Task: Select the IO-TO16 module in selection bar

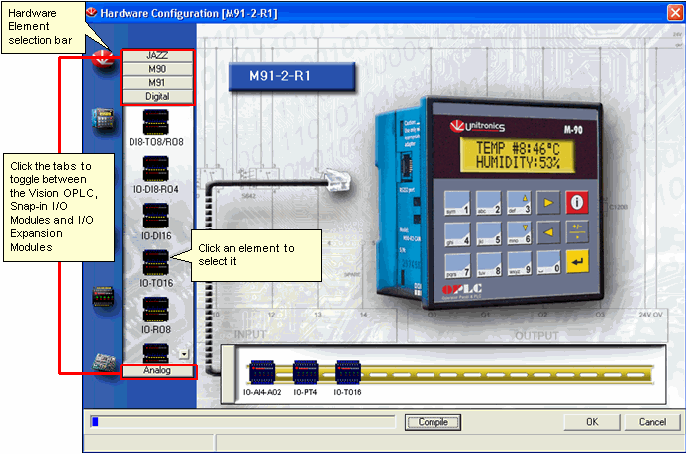Action: pos(156,262)
